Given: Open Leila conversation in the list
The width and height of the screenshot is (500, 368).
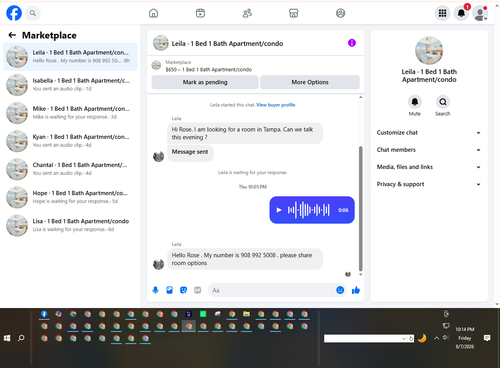Looking at the screenshot, I should coord(70,57).
